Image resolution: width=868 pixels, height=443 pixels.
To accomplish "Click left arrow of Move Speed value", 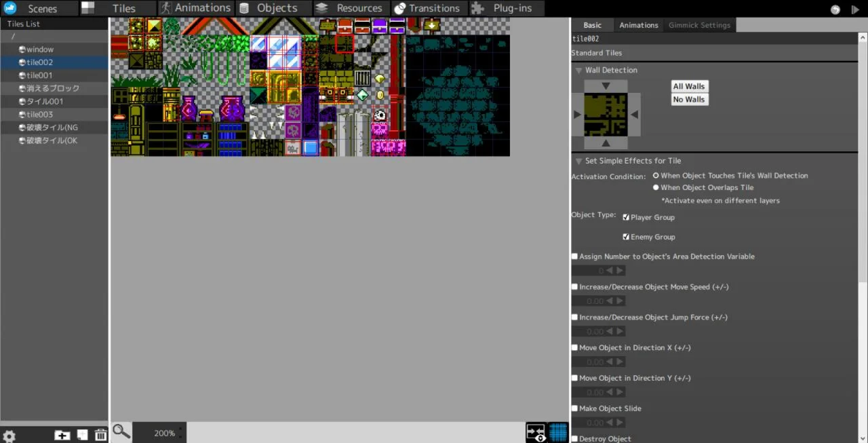I will click(610, 301).
